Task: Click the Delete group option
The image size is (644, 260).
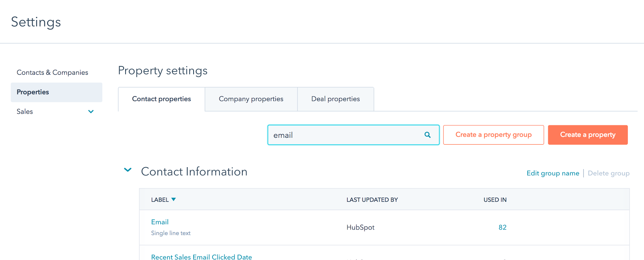Action: 608,173
